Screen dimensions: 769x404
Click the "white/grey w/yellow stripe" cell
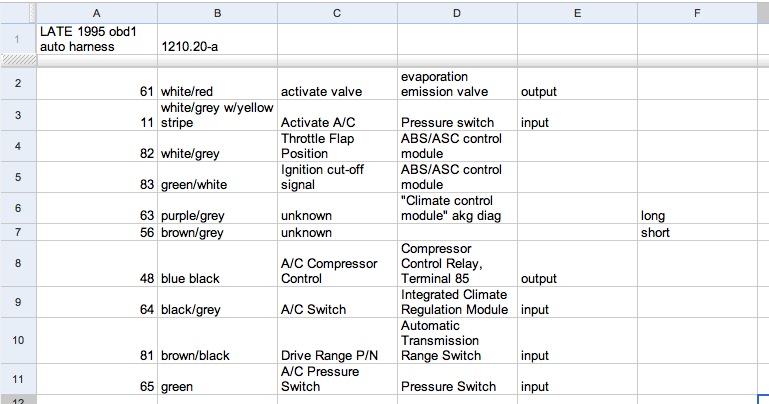216,115
